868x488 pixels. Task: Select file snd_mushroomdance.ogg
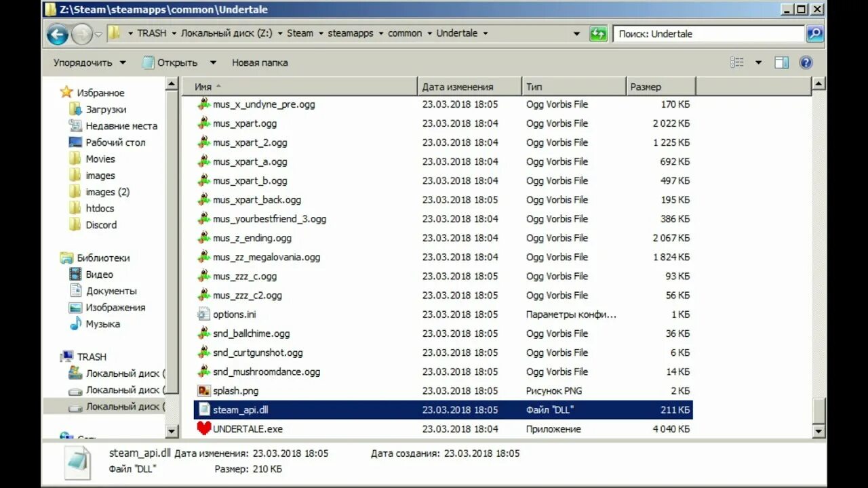point(267,371)
